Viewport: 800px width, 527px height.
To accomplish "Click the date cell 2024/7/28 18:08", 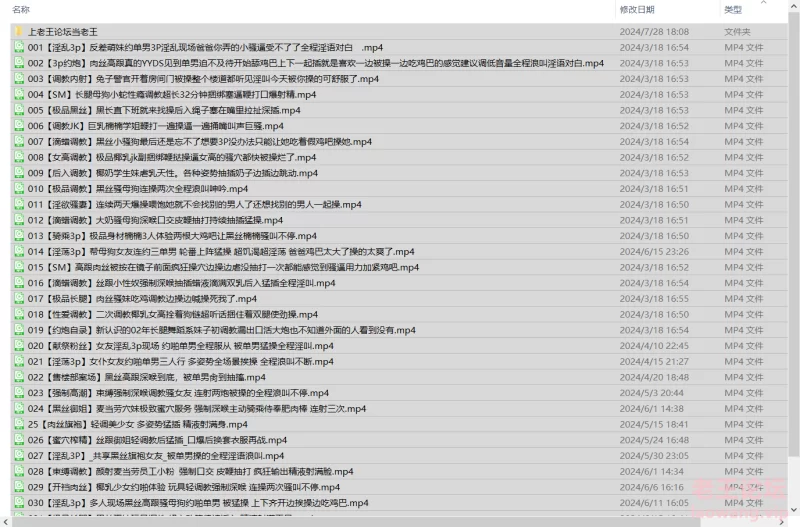I will click(654, 32).
